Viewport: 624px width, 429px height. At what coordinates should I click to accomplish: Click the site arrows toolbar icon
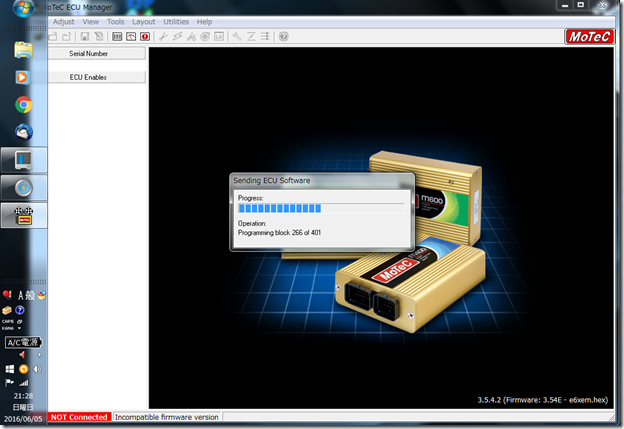click(x=265, y=37)
